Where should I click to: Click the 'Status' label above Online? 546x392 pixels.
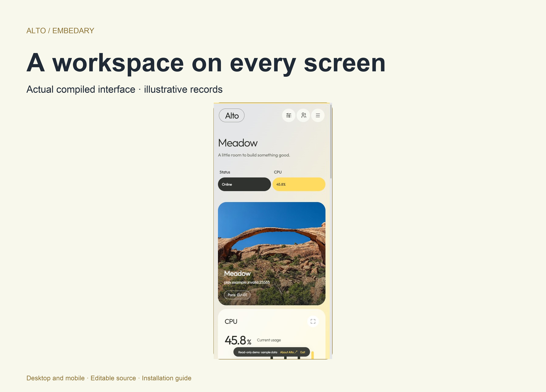[x=225, y=172]
